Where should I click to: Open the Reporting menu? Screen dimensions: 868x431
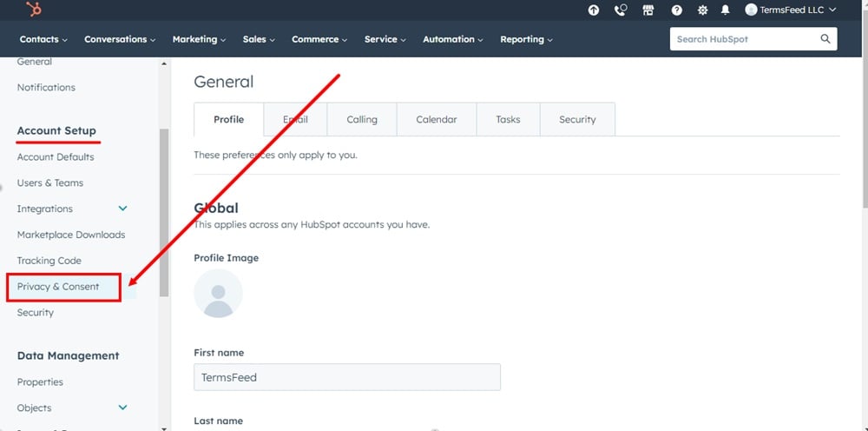pyautogui.click(x=527, y=39)
